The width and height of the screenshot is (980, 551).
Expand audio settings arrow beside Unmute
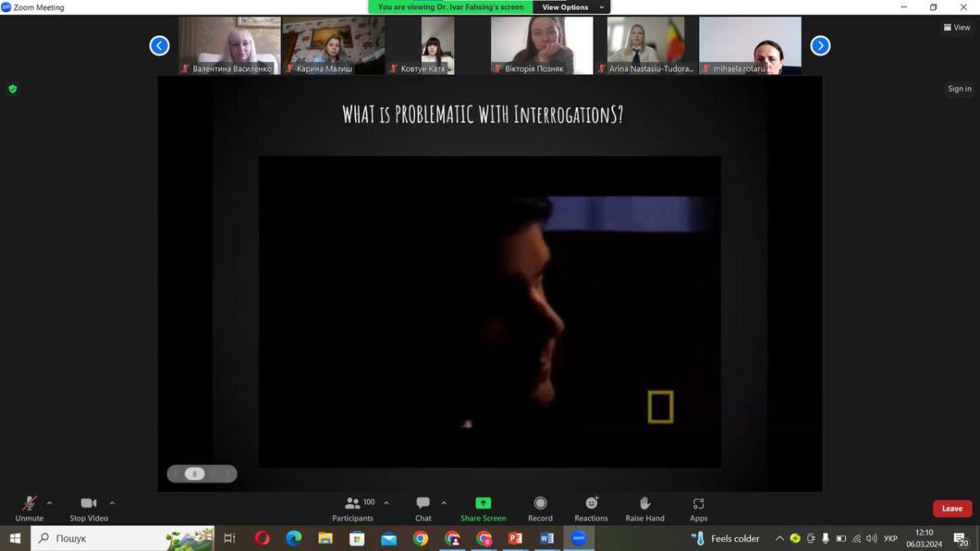[x=50, y=503]
